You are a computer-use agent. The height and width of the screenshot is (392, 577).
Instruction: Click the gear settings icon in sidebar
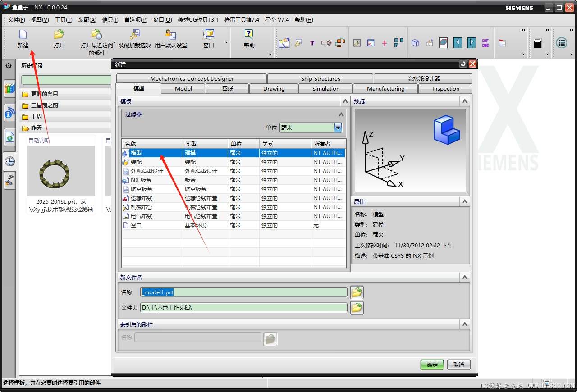click(x=9, y=66)
